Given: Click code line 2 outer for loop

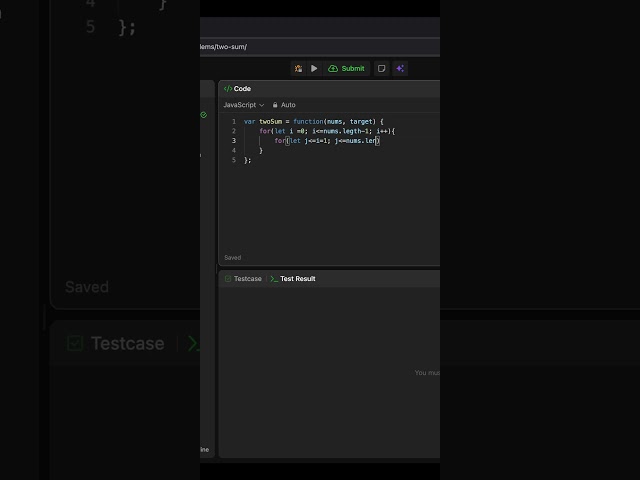Looking at the screenshot, I should tap(327, 131).
